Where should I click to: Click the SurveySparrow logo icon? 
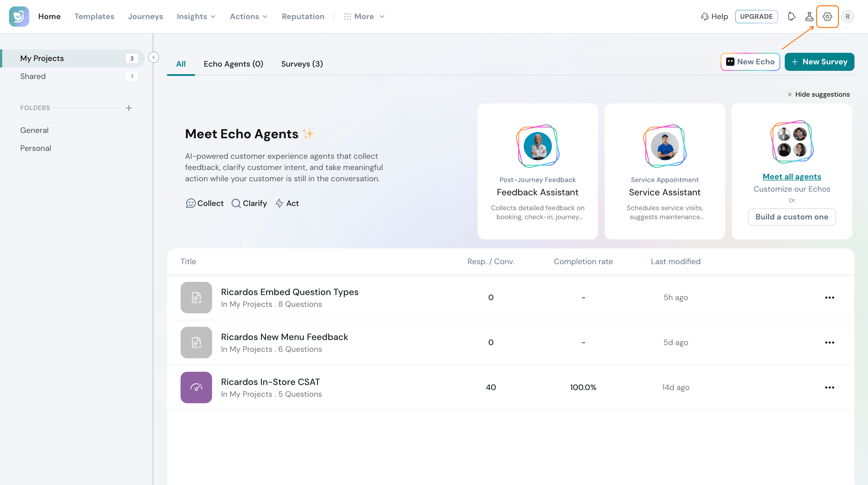19,17
